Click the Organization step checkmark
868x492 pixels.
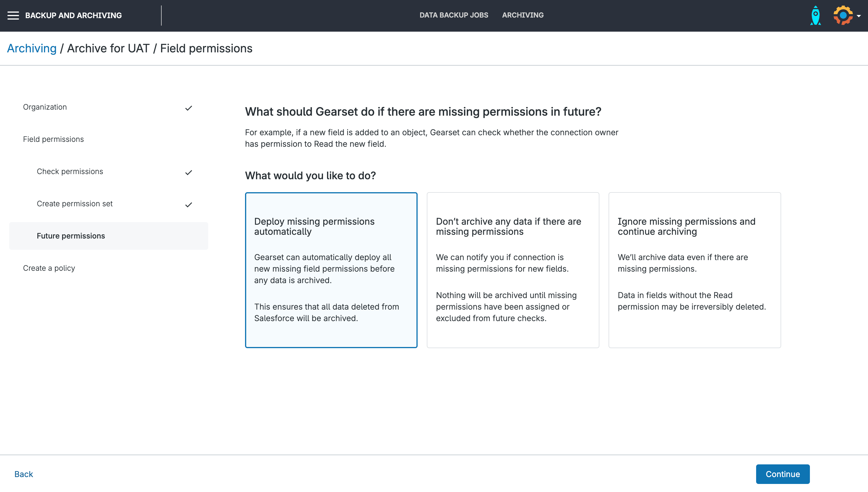pos(188,108)
